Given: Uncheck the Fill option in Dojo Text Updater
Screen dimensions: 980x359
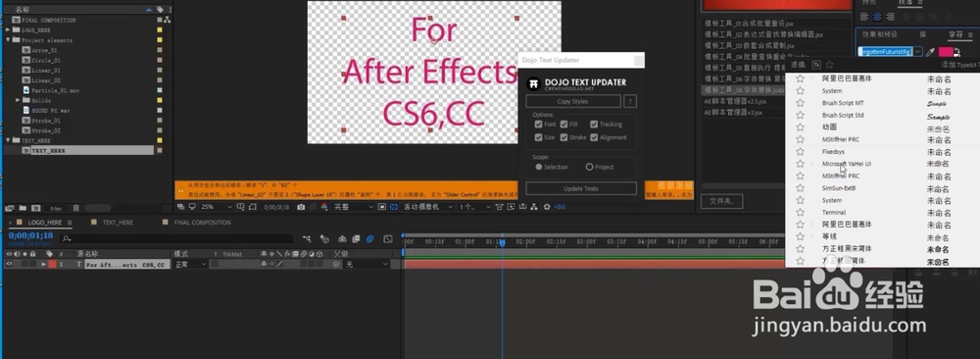Looking at the screenshot, I should coord(564,125).
